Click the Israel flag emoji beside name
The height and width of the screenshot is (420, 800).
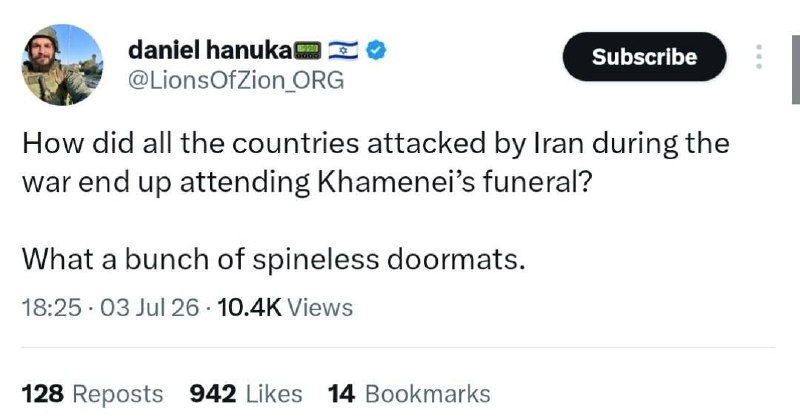pos(343,50)
